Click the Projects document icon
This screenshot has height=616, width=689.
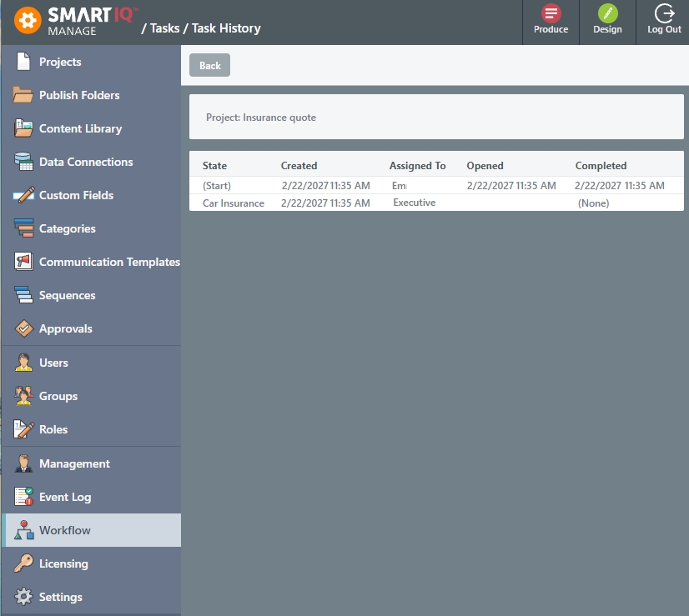coord(23,62)
